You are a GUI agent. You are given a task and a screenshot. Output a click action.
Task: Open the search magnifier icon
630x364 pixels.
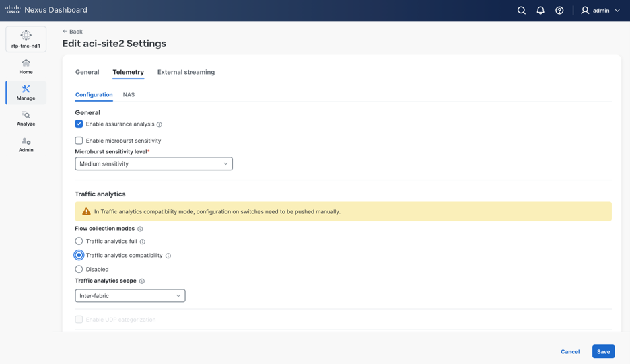(521, 11)
